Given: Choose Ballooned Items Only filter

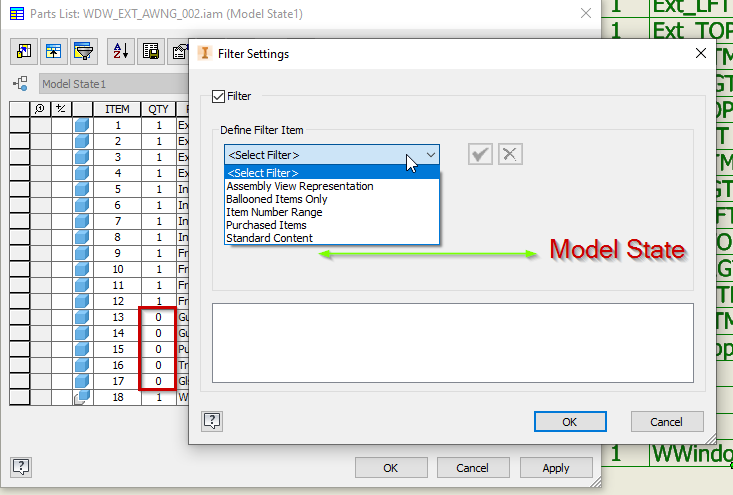Looking at the screenshot, I should pos(332,199).
